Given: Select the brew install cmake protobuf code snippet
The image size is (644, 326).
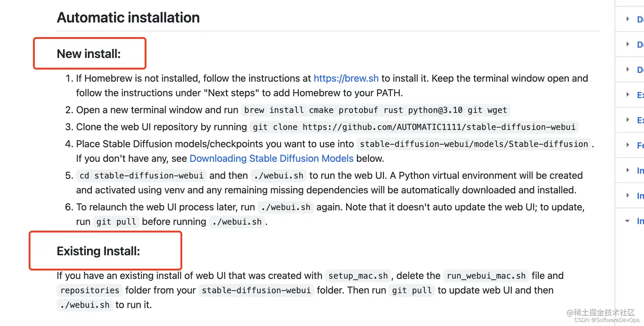Looking at the screenshot, I should [376, 110].
